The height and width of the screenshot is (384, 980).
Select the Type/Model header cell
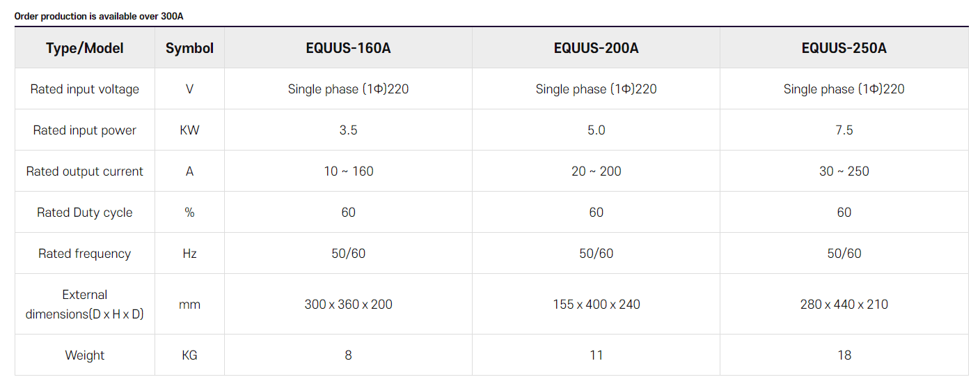coord(85,48)
